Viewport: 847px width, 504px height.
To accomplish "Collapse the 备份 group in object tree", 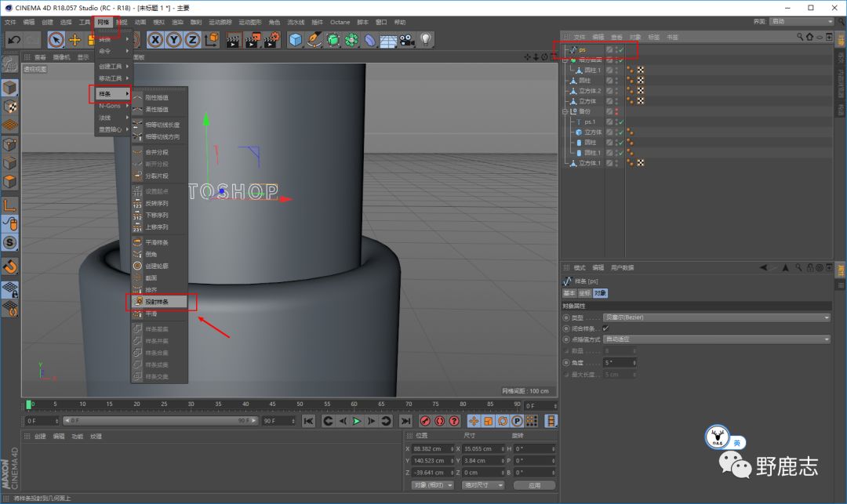I will coord(565,112).
